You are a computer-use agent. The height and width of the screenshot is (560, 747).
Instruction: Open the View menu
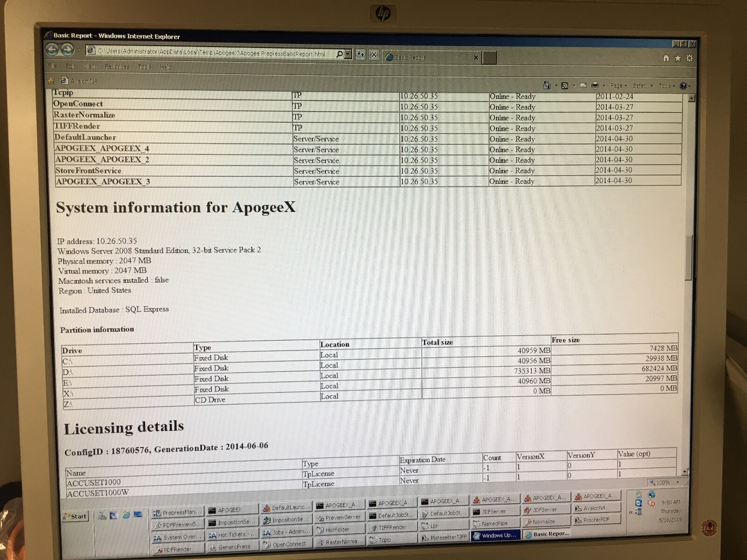(x=90, y=66)
